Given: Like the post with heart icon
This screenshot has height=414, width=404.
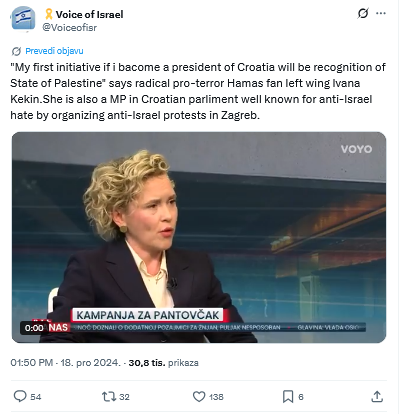Looking at the screenshot, I should click(199, 396).
